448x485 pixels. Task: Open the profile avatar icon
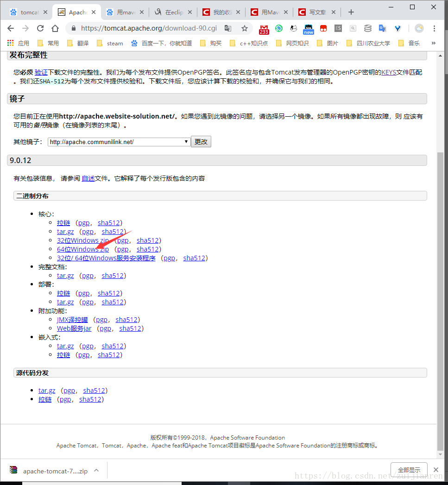click(419, 28)
